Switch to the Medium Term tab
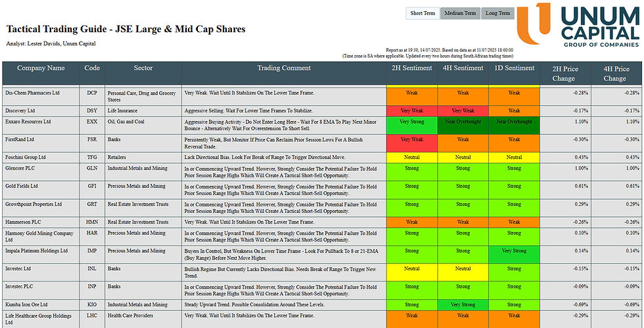 [x=460, y=13]
